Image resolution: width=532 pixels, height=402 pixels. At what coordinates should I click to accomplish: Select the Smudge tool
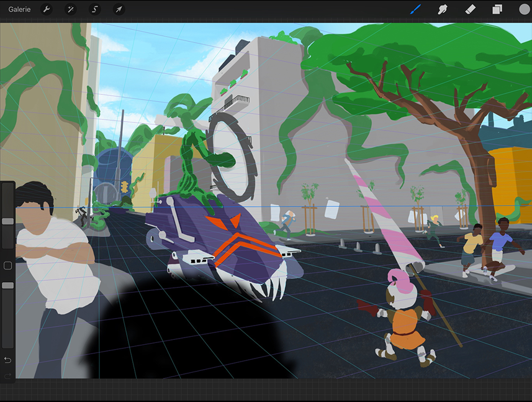coord(443,9)
